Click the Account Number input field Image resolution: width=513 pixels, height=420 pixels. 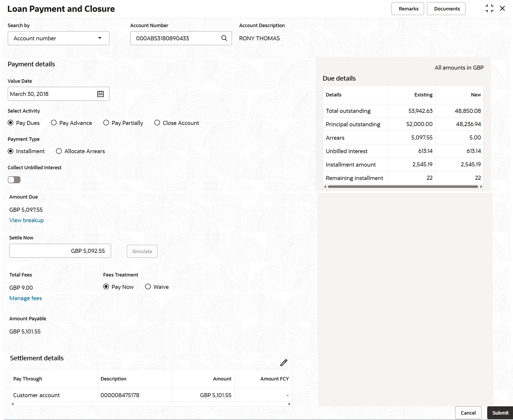181,38
